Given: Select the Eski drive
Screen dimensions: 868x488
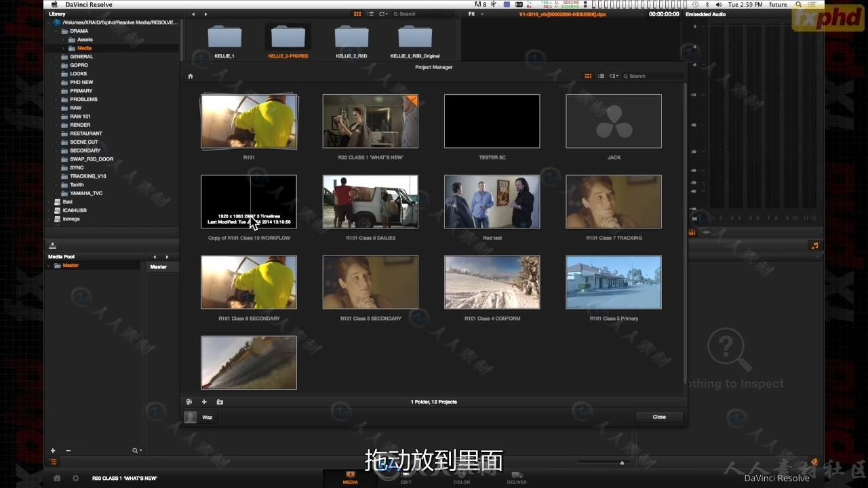Looking at the screenshot, I should 68,202.
